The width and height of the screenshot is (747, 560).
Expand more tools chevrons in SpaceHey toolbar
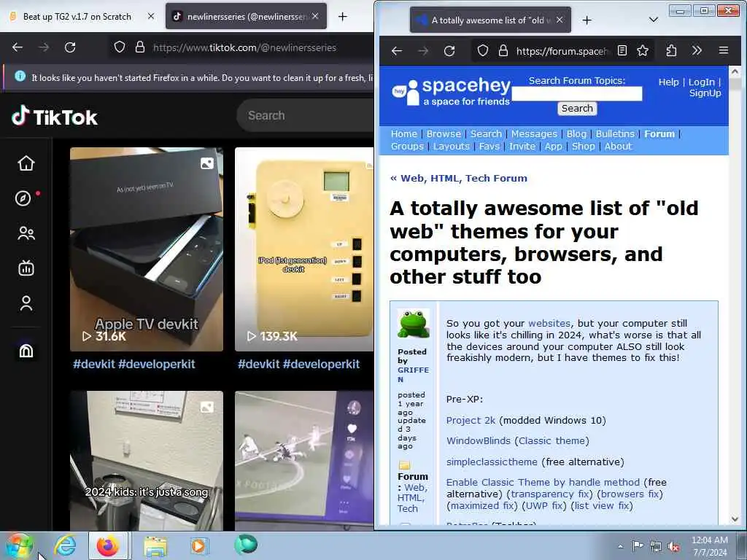click(x=697, y=50)
